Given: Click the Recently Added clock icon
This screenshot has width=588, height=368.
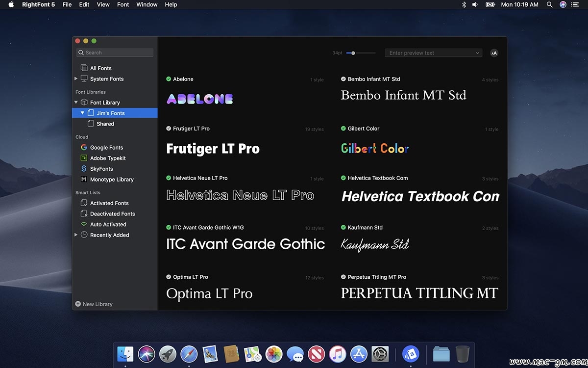Looking at the screenshot, I should coord(84,235).
